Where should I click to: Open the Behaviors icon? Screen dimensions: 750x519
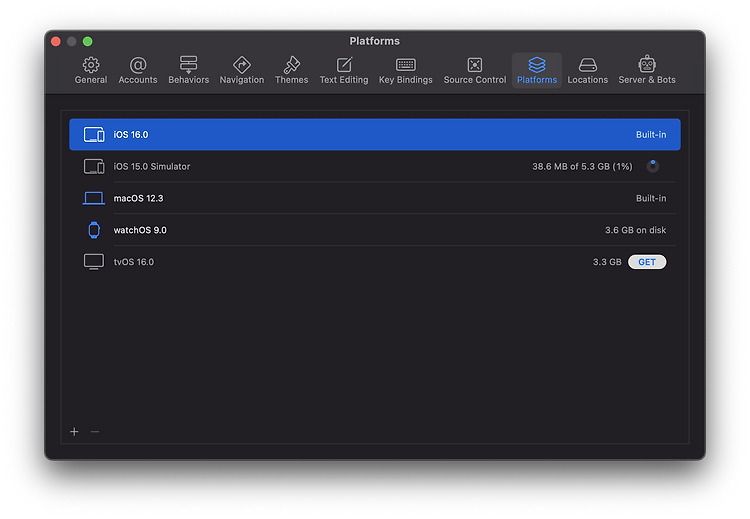point(188,65)
